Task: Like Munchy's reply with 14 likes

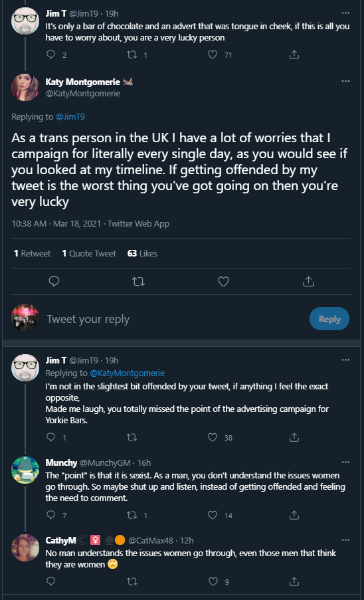Action: (213, 515)
